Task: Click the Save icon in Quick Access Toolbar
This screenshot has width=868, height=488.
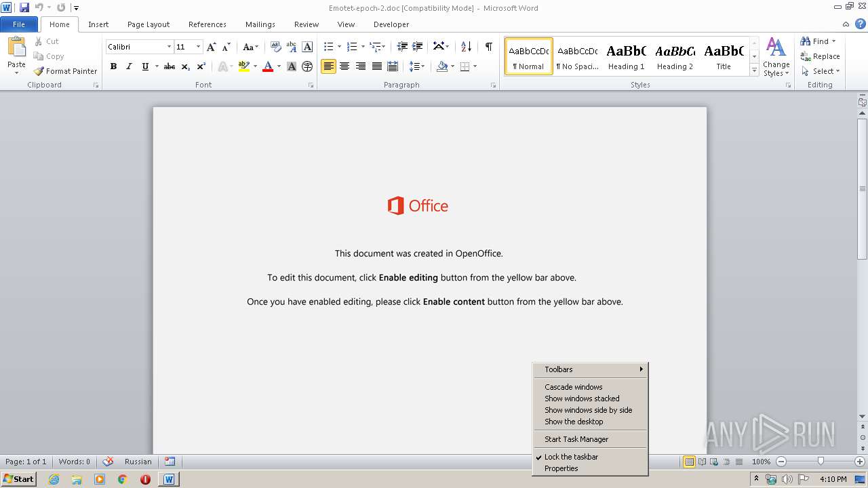Action: [24, 8]
